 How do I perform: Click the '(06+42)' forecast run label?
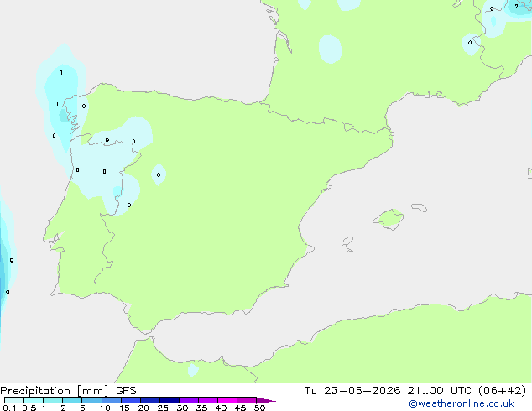[x=502, y=391]
